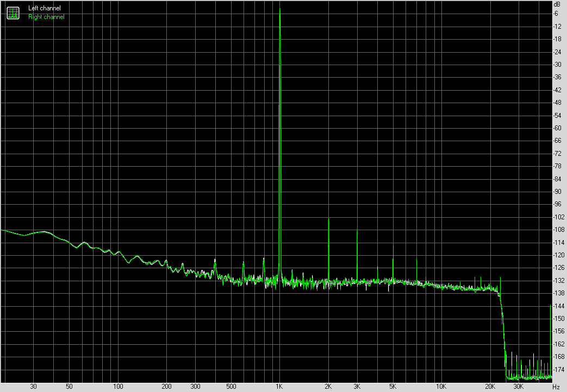Click the 'dB' axis unit label
This screenshot has height=392, width=567.
coord(557,4)
